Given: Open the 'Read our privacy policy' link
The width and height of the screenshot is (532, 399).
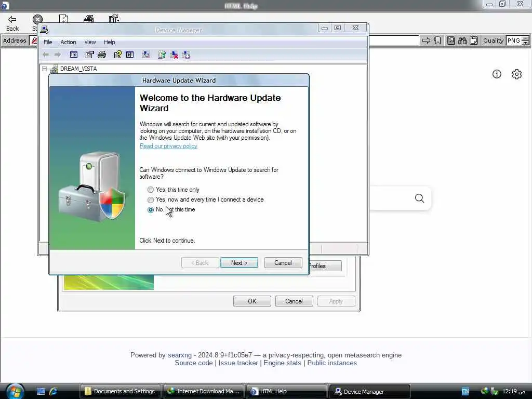Looking at the screenshot, I should (168, 146).
